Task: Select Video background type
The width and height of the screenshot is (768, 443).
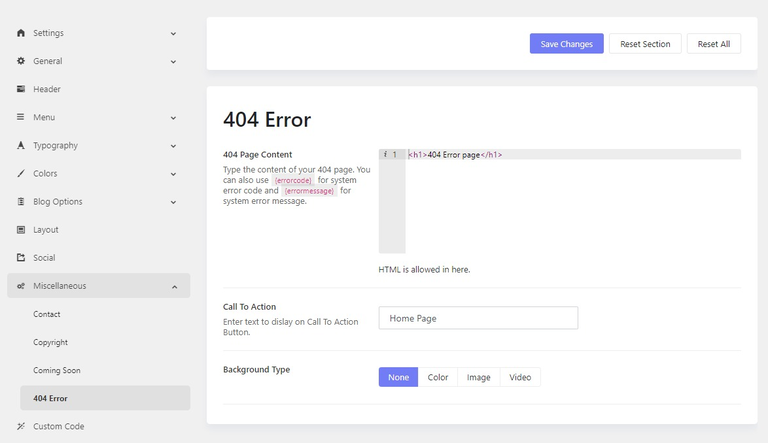Action: (520, 377)
